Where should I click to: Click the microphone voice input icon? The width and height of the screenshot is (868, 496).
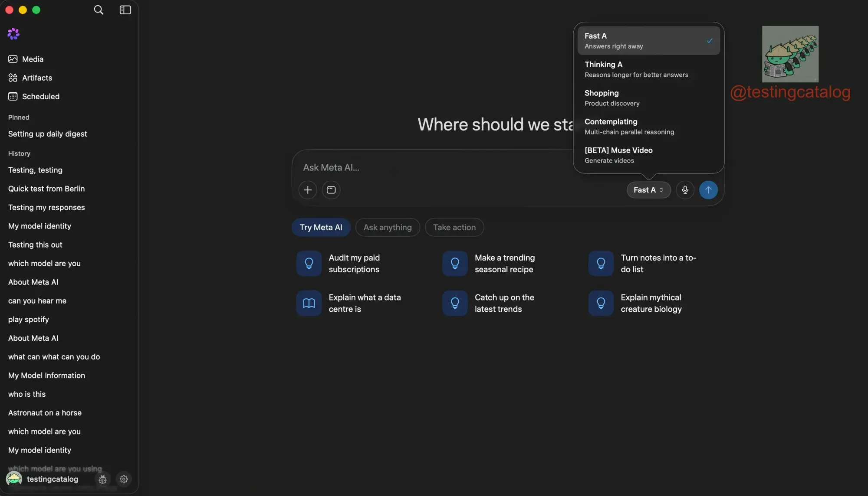(685, 190)
